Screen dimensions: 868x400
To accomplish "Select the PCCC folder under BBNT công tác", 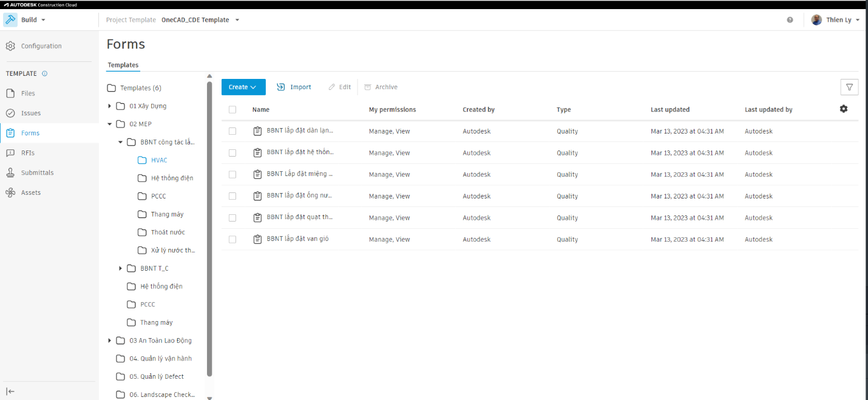I will 158,196.
